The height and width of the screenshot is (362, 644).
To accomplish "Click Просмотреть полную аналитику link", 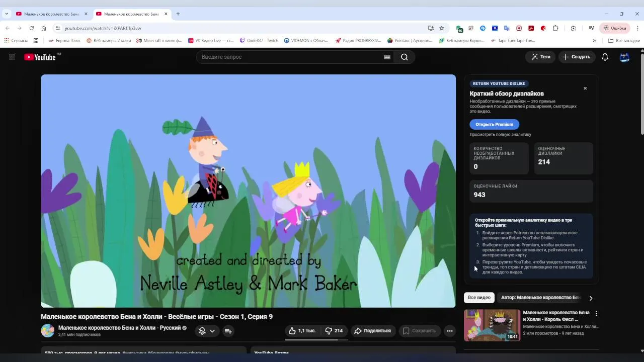I will coord(500,135).
